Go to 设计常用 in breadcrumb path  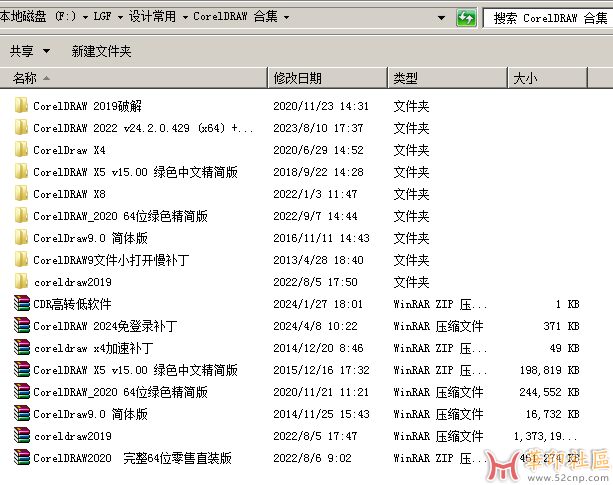click(x=152, y=16)
